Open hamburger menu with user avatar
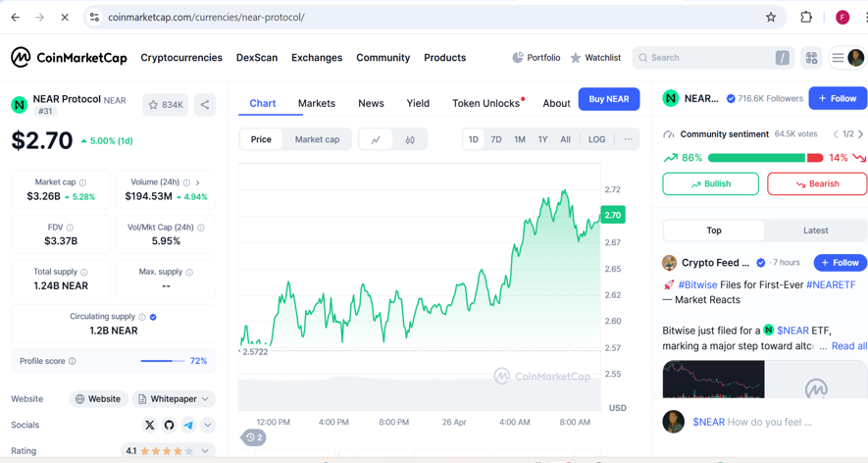Viewport: 868px width, 463px height. [847, 58]
